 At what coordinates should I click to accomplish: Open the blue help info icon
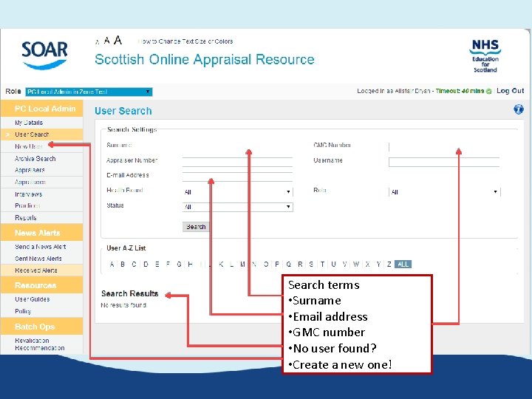[x=519, y=109]
